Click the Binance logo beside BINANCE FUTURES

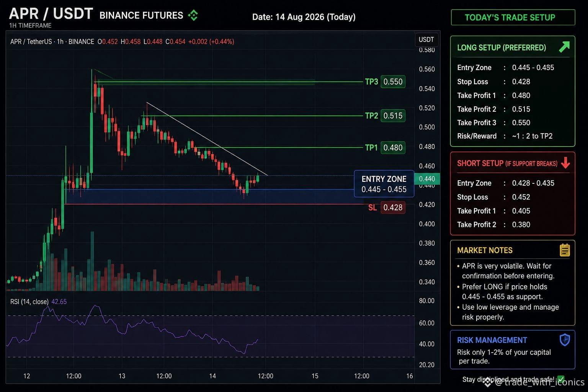click(x=193, y=15)
